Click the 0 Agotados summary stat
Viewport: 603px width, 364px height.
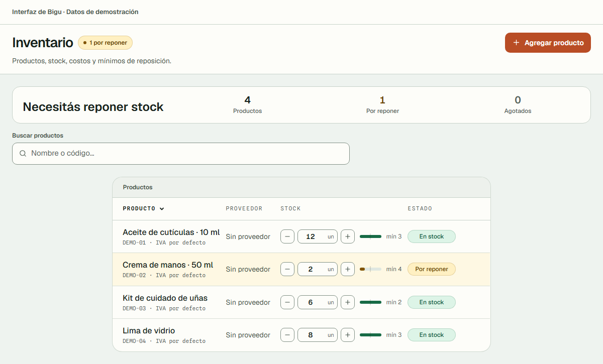pyautogui.click(x=518, y=105)
